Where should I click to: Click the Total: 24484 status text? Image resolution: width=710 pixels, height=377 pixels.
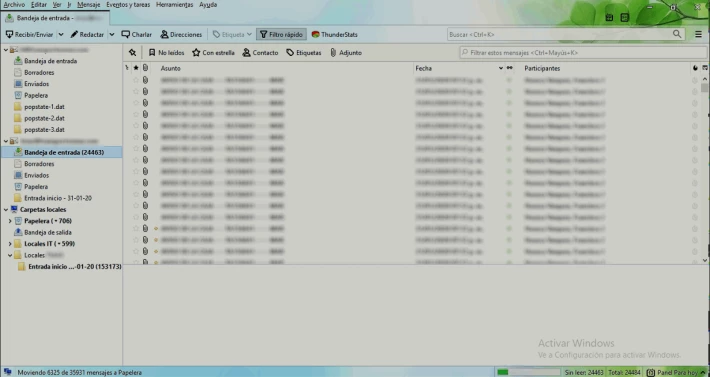624,372
